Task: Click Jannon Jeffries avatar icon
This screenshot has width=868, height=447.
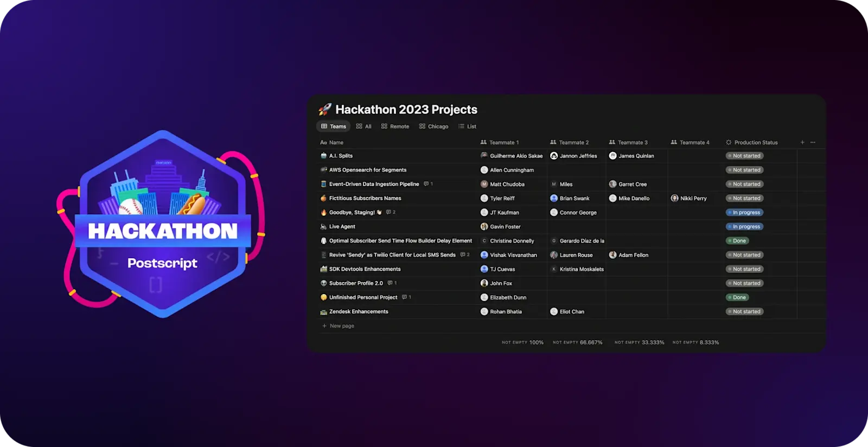Action: 554,156
